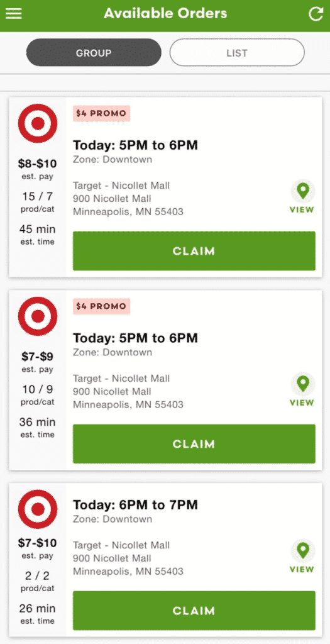Screen dimensions: 330x644
Task: Tap the Target logo on the $7-$9 order
Action: [38, 316]
